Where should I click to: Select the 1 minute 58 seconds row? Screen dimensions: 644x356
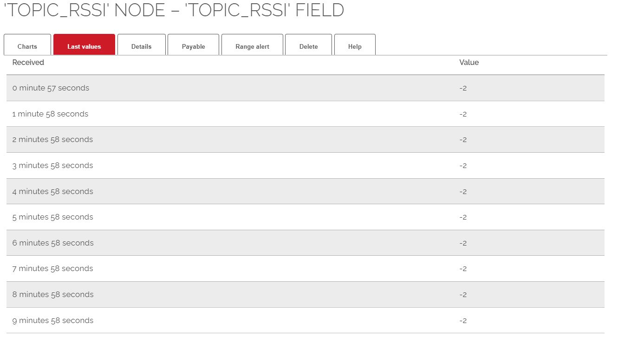(50, 114)
